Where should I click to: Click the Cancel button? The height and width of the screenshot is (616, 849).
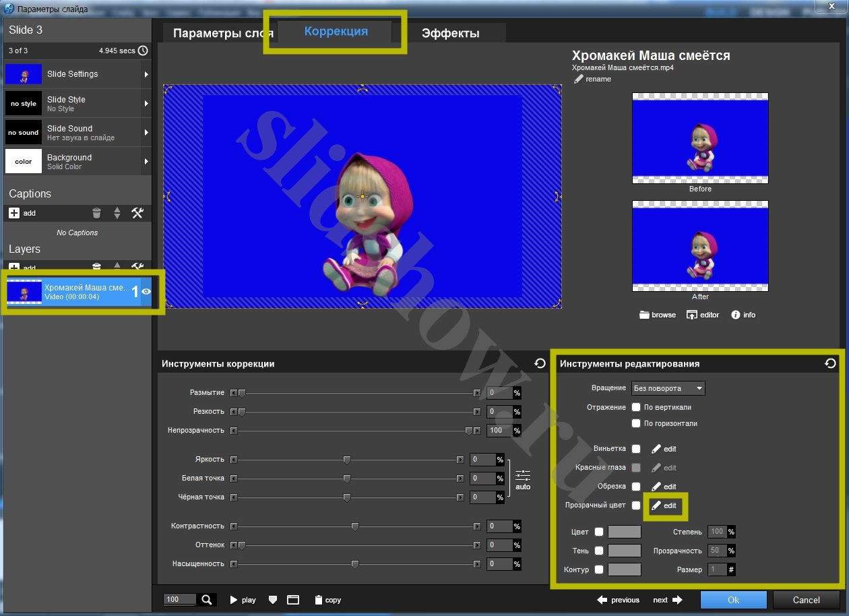pyautogui.click(x=807, y=600)
